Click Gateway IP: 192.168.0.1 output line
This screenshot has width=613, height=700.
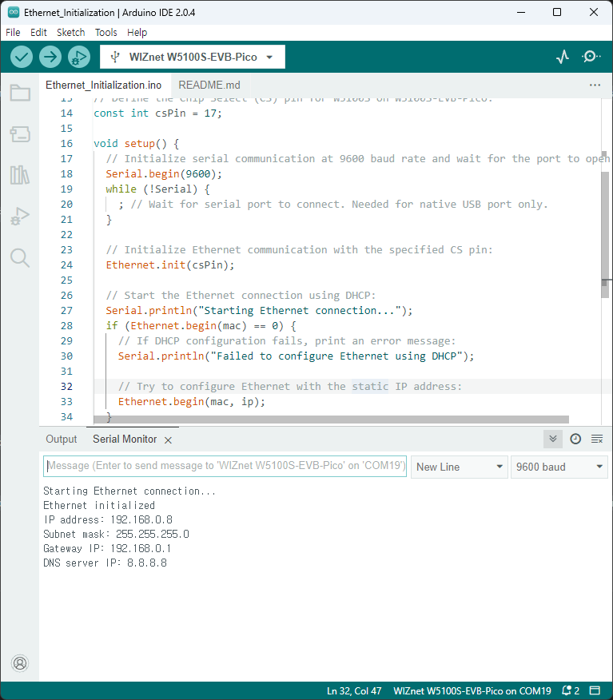107,548
